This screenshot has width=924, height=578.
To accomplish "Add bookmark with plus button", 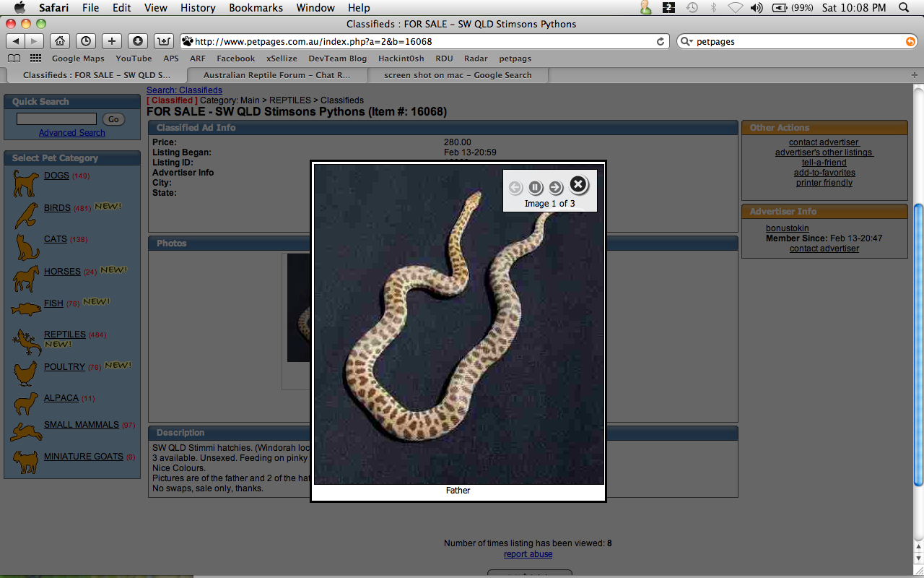I will (112, 41).
